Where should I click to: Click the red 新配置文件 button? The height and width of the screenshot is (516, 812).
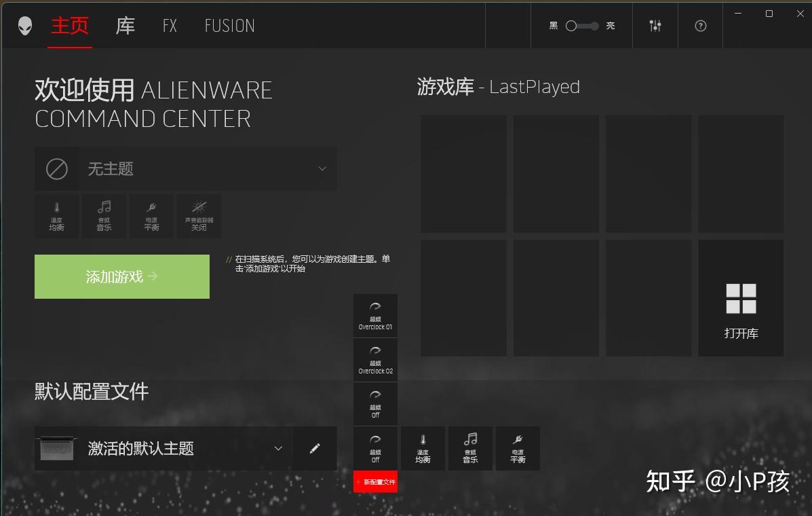point(375,482)
